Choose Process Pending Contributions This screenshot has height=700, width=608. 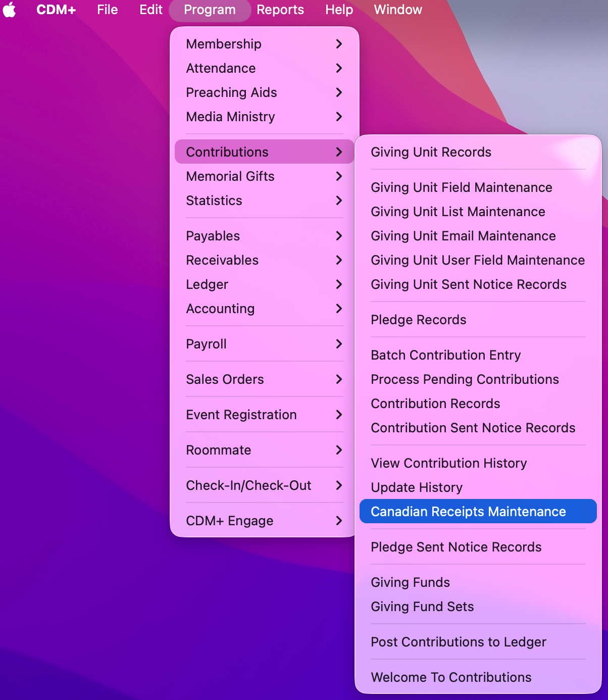[x=478, y=379]
